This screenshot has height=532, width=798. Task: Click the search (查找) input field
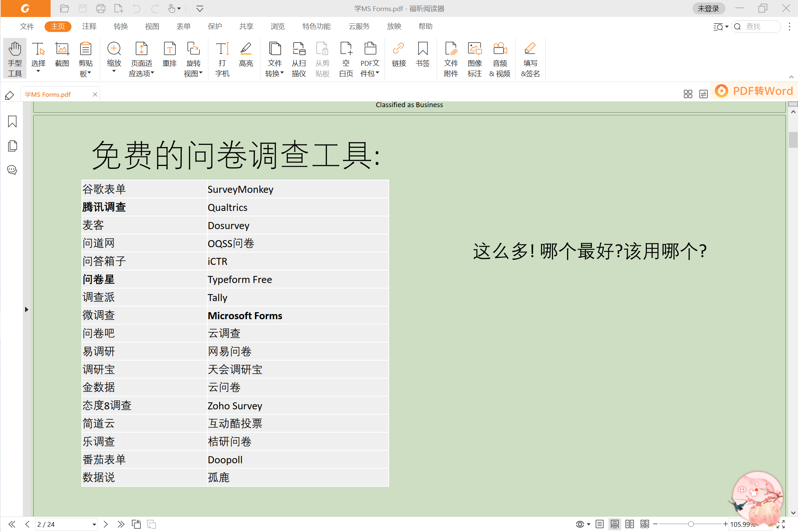click(756, 27)
